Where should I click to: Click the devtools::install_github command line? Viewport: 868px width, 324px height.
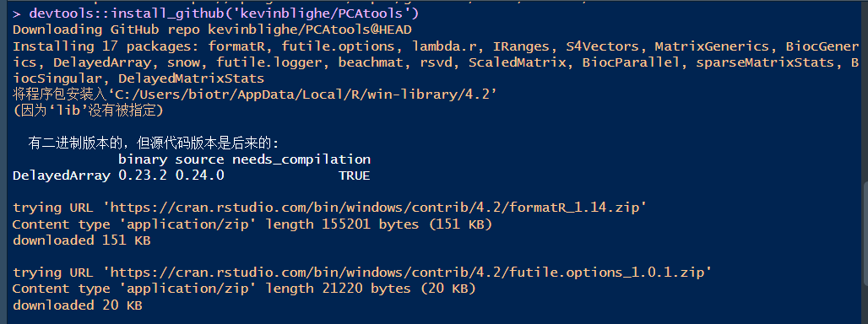click(216, 13)
